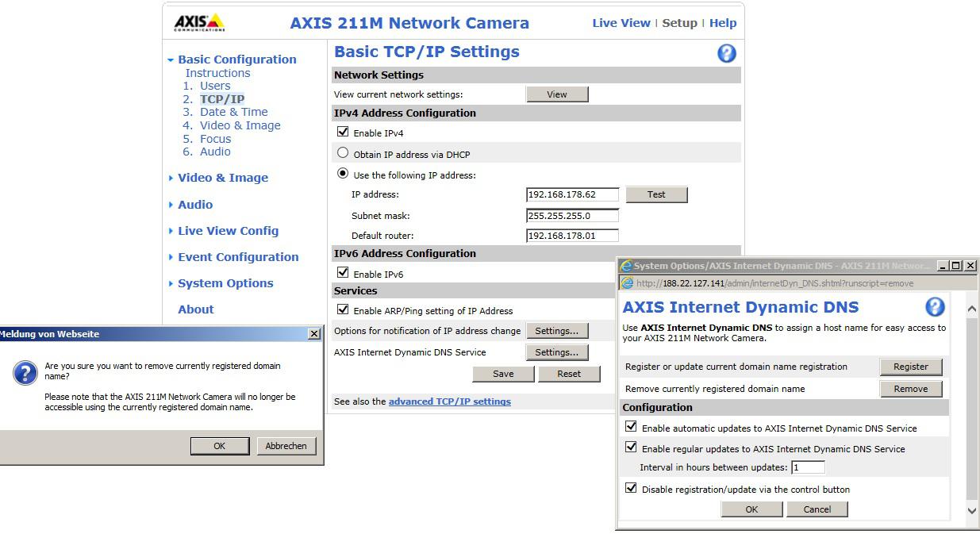Image resolution: width=980 pixels, height=534 pixels.
Task: Close the Meldung von Webseite dialog
Action: 313,334
